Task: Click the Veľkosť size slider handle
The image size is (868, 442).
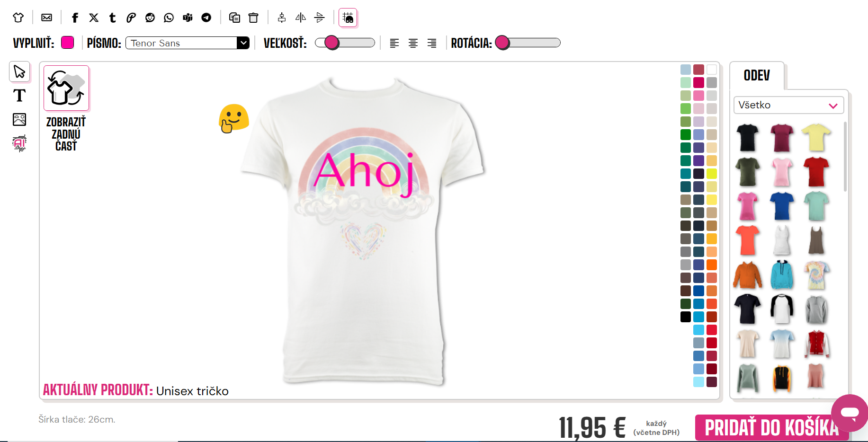Action: click(332, 43)
